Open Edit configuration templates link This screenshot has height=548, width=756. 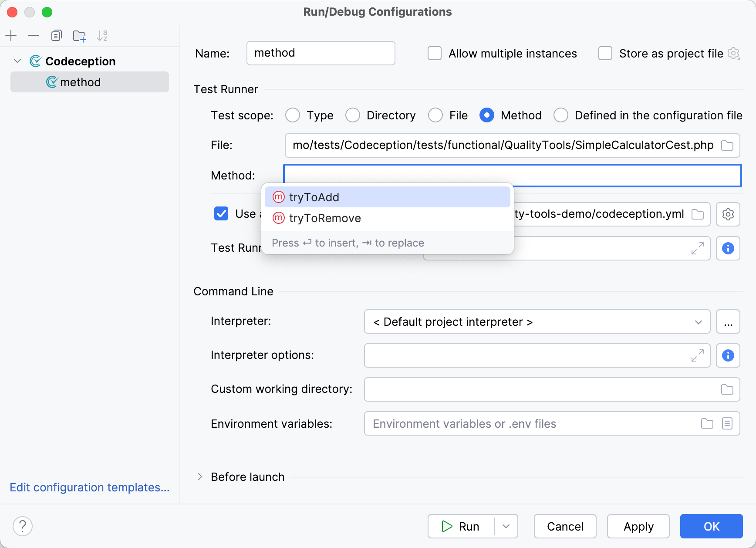[x=90, y=487]
